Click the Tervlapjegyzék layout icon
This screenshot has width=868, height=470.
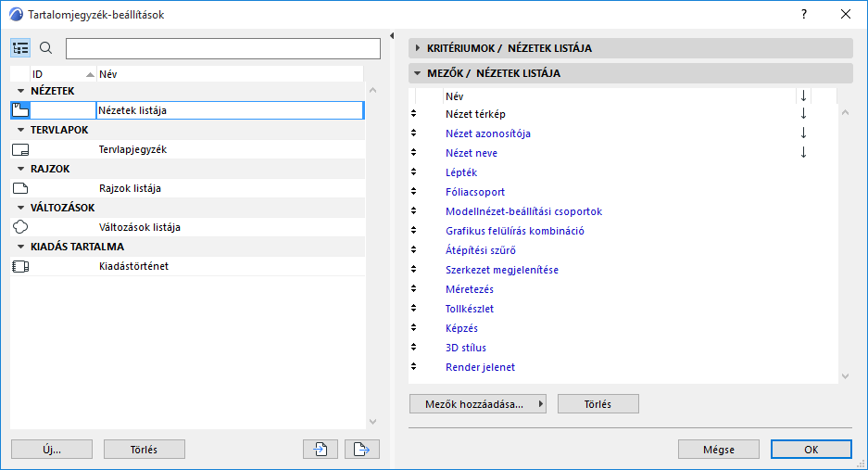tap(20, 149)
